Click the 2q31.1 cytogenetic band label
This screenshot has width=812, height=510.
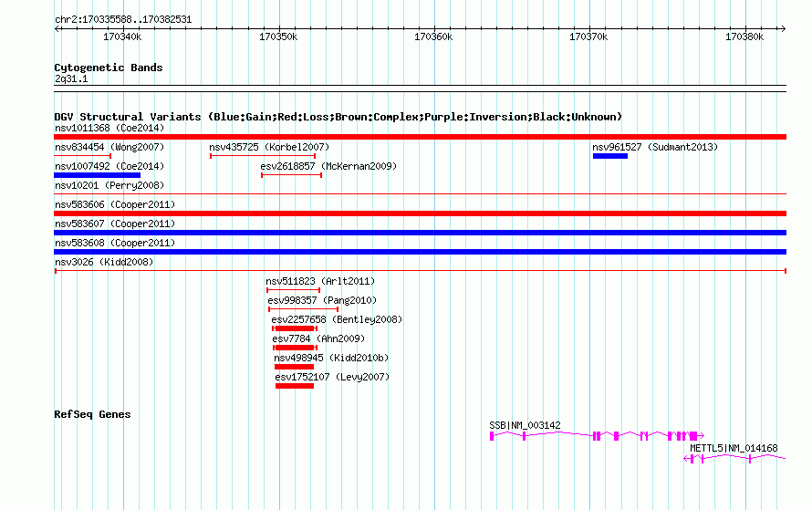click(x=71, y=79)
